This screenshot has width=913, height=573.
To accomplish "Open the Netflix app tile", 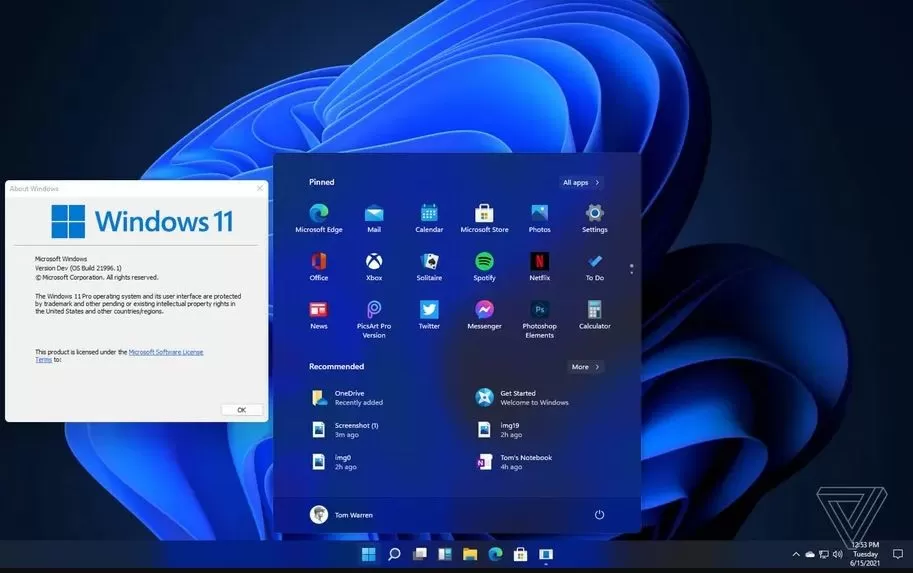I will (x=539, y=262).
